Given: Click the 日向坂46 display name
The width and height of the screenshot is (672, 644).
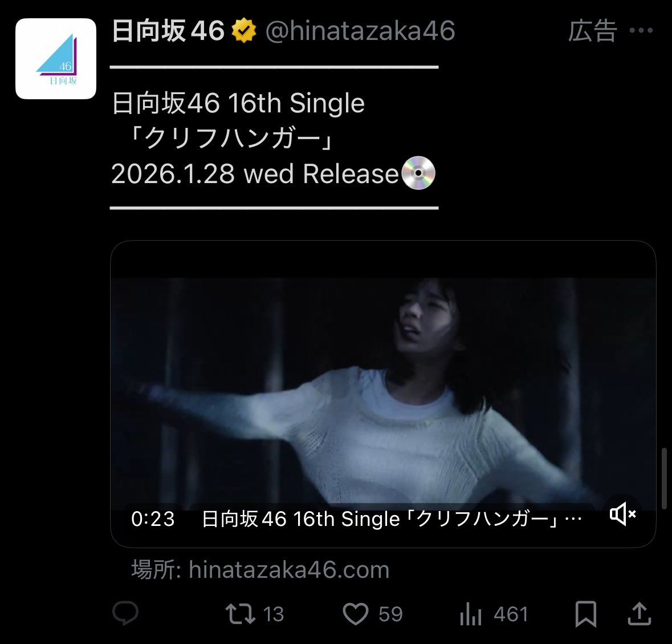Looking at the screenshot, I should coord(169,31).
